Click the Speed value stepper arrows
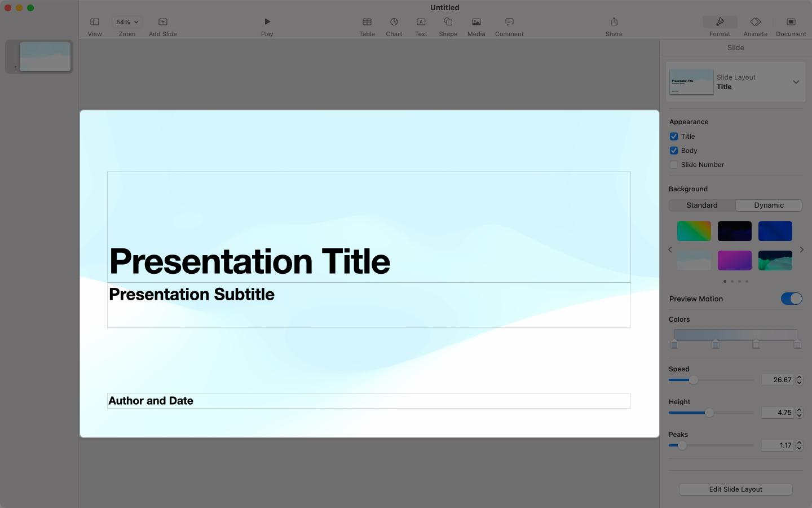The image size is (812, 508). (x=799, y=380)
